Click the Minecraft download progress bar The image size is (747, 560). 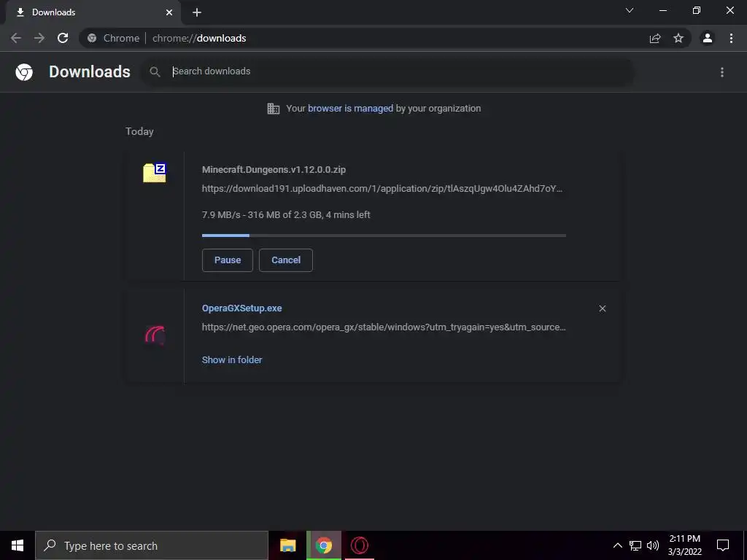pos(384,236)
